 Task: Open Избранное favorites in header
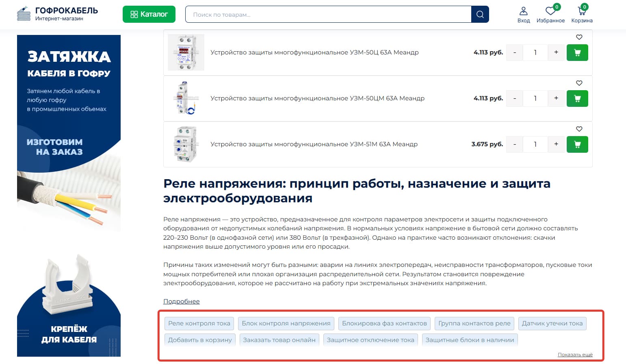550,15
